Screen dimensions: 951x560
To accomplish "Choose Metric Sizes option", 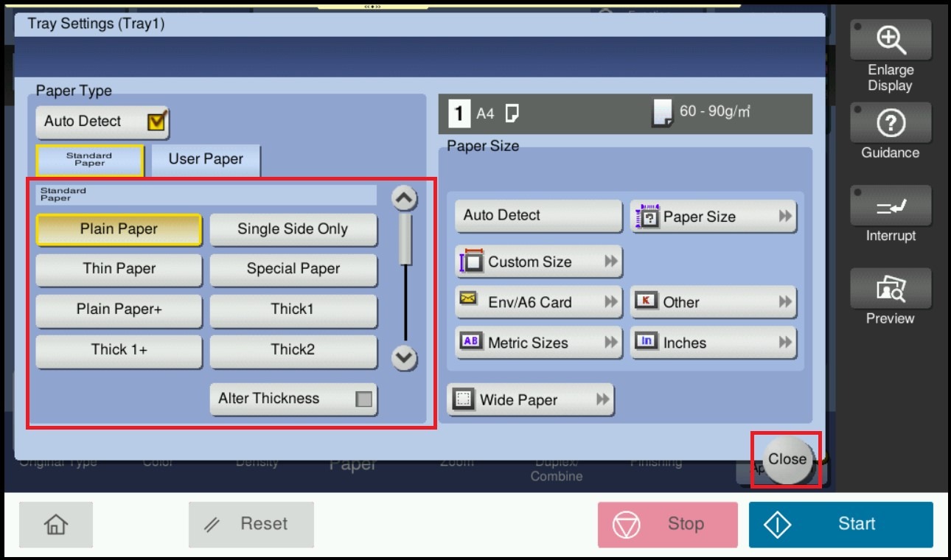I will tap(537, 343).
